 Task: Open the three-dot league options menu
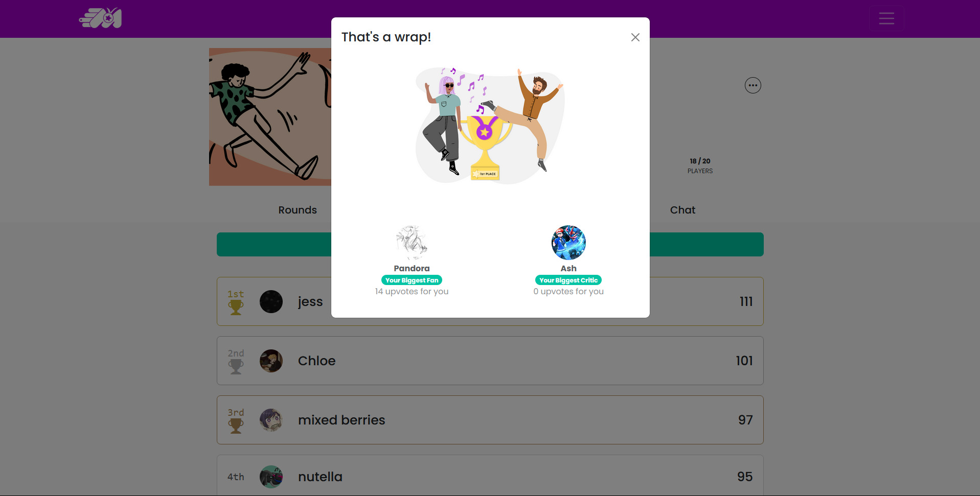pos(753,85)
